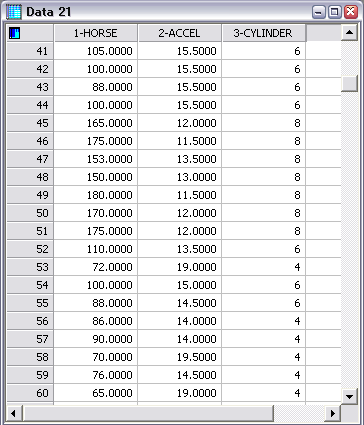Maximize the Data 21 window
Viewport: 364px width, 425px height.
(x=334, y=12)
